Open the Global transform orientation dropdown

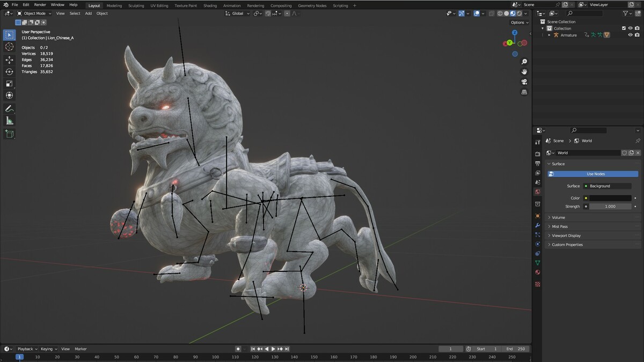238,13
